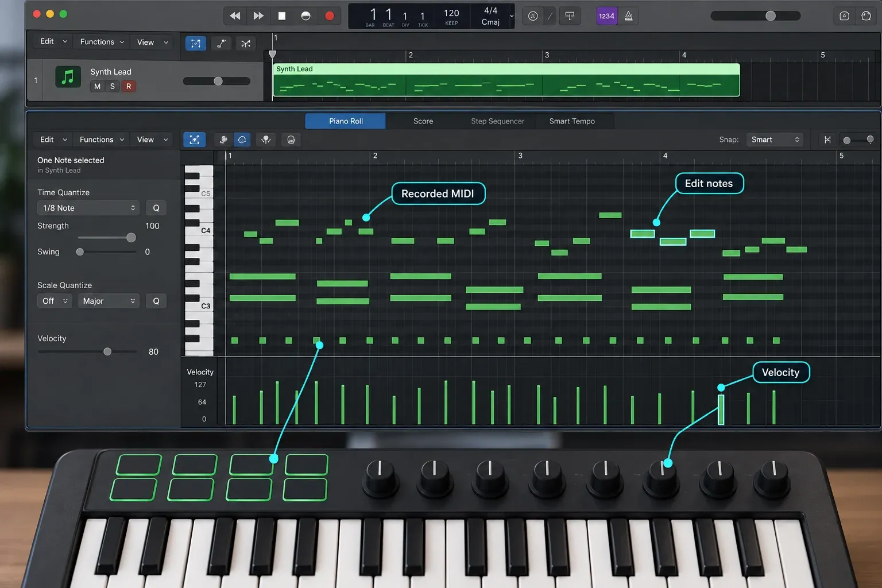Open the tracks area Edit menu
The height and width of the screenshot is (588, 882).
[53, 41]
